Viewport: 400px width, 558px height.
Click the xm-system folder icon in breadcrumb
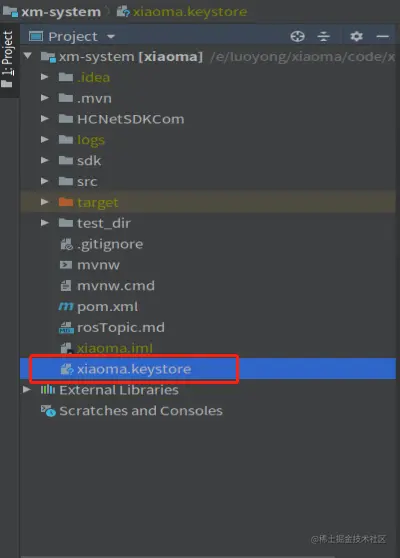click(10, 12)
